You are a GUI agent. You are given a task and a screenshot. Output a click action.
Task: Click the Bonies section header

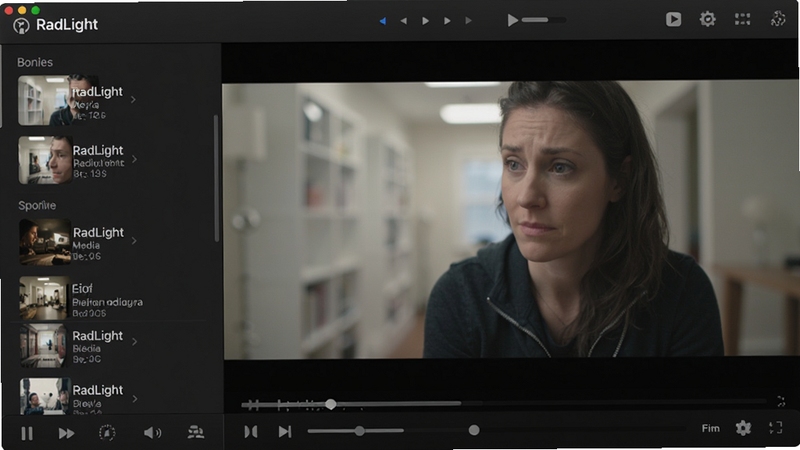35,62
